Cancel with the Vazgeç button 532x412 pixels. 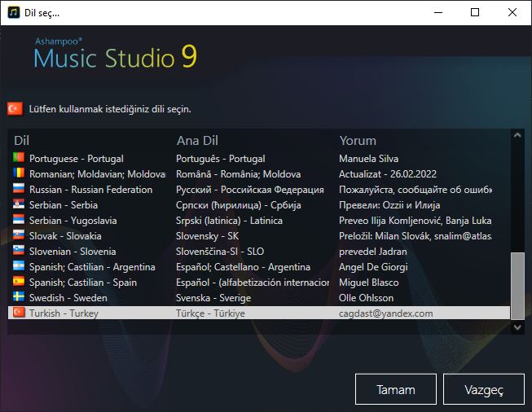(484, 389)
